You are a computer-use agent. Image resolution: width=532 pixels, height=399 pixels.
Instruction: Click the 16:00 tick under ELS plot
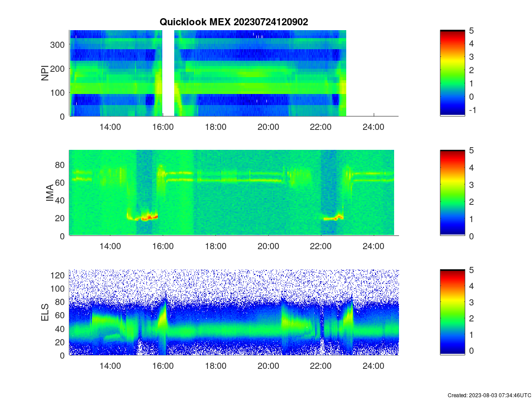click(x=163, y=366)
